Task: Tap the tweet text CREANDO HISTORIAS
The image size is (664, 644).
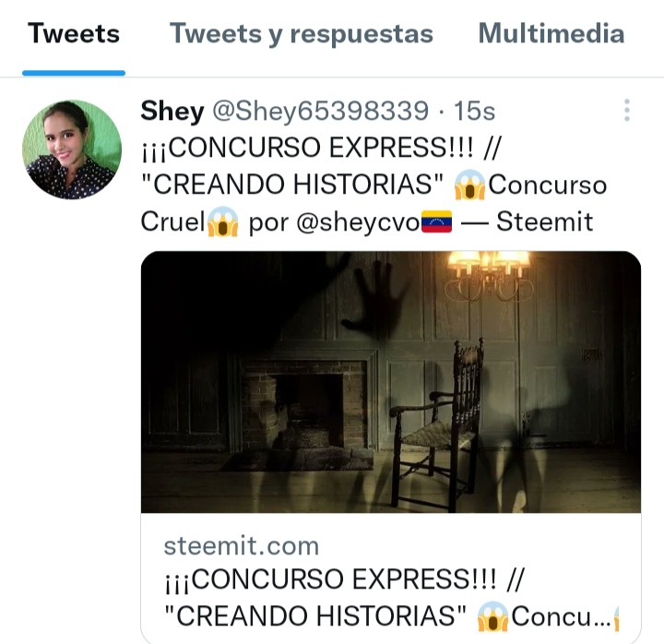Action: tap(291, 185)
